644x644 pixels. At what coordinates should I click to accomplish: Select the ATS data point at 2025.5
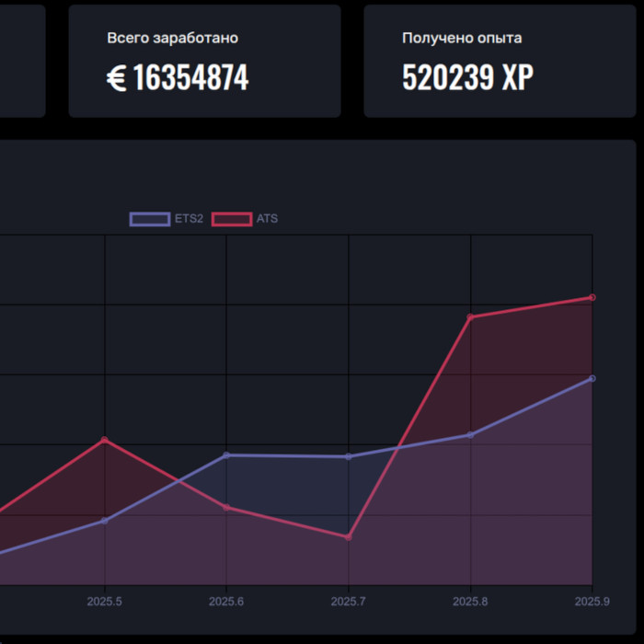click(x=105, y=440)
